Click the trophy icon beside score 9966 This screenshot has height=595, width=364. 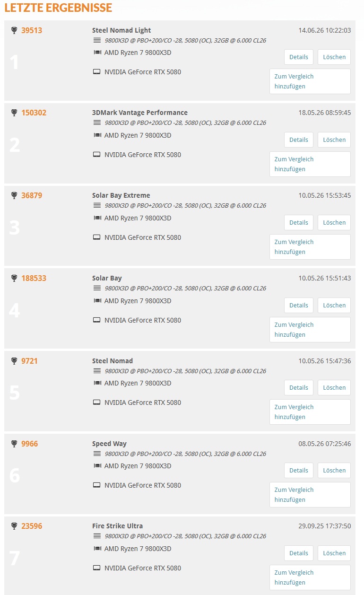pos(14,444)
